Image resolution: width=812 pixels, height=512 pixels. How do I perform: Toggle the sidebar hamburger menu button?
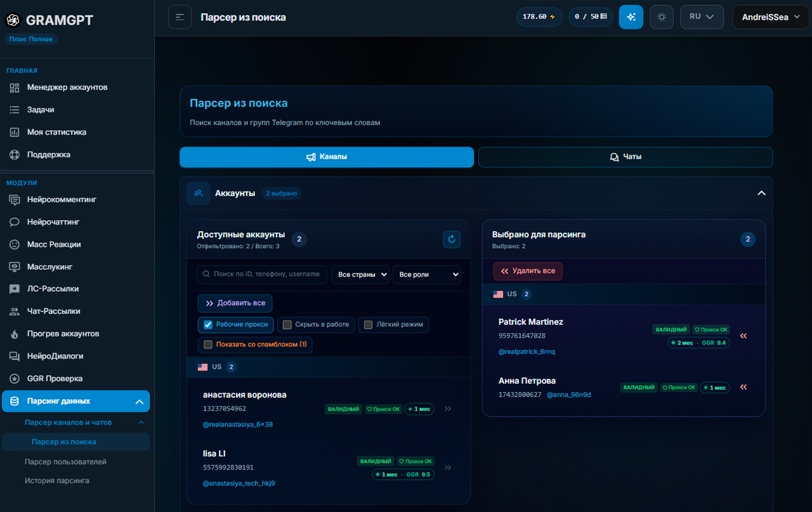click(x=180, y=17)
